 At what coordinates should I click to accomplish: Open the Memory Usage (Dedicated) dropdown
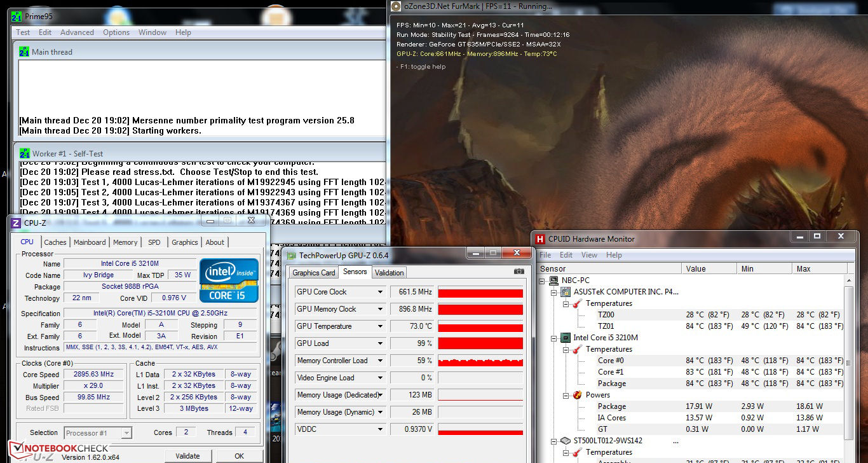381,395
